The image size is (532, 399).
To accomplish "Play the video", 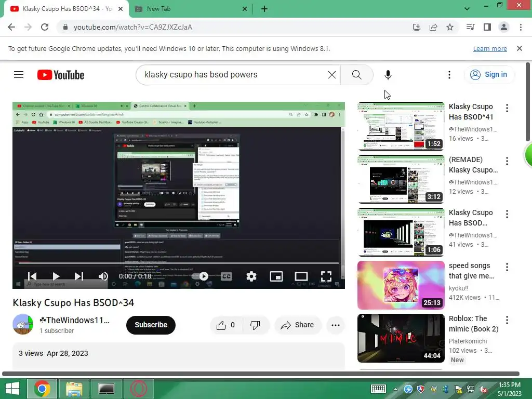I will pyautogui.click(x=56, y=276).
